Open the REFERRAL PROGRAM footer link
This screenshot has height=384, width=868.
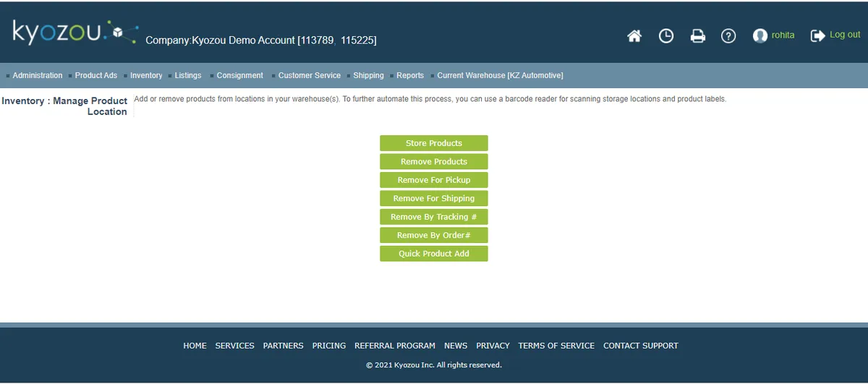(x=395, y=346)
